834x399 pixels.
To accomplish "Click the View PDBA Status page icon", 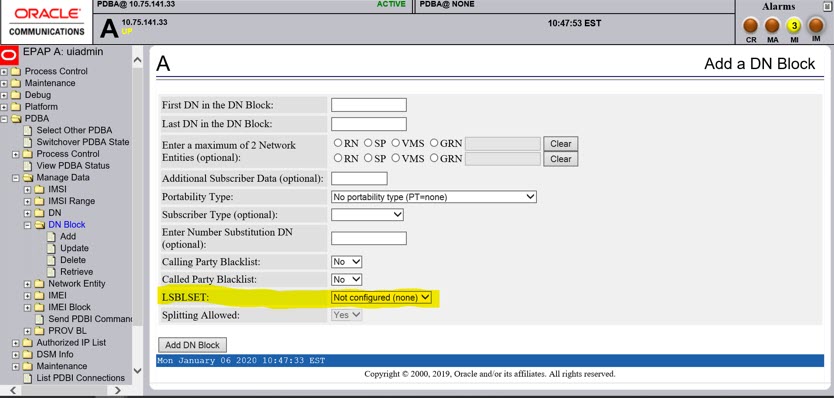I will (28, 165).
